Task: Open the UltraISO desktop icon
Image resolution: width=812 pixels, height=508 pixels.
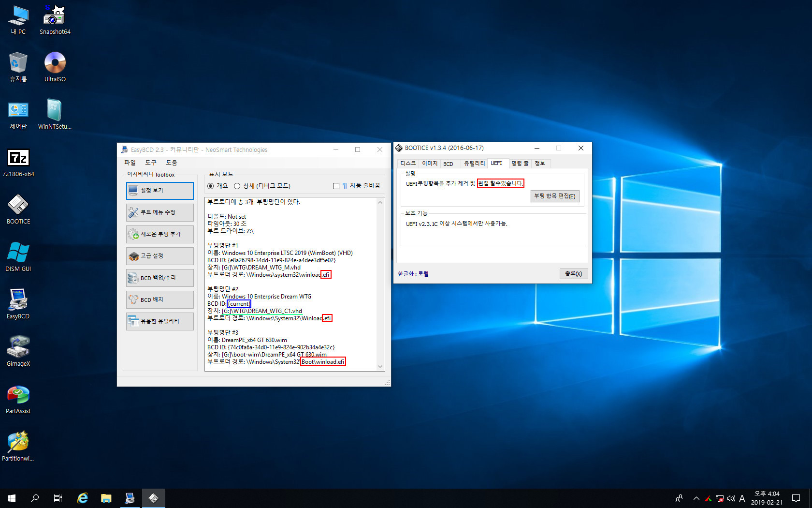Action: 55,67
